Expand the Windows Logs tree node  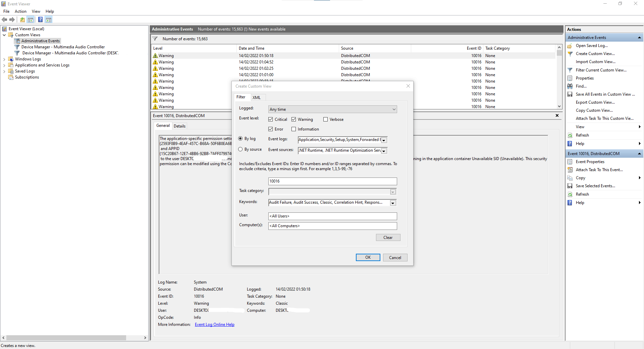[4, 59]
